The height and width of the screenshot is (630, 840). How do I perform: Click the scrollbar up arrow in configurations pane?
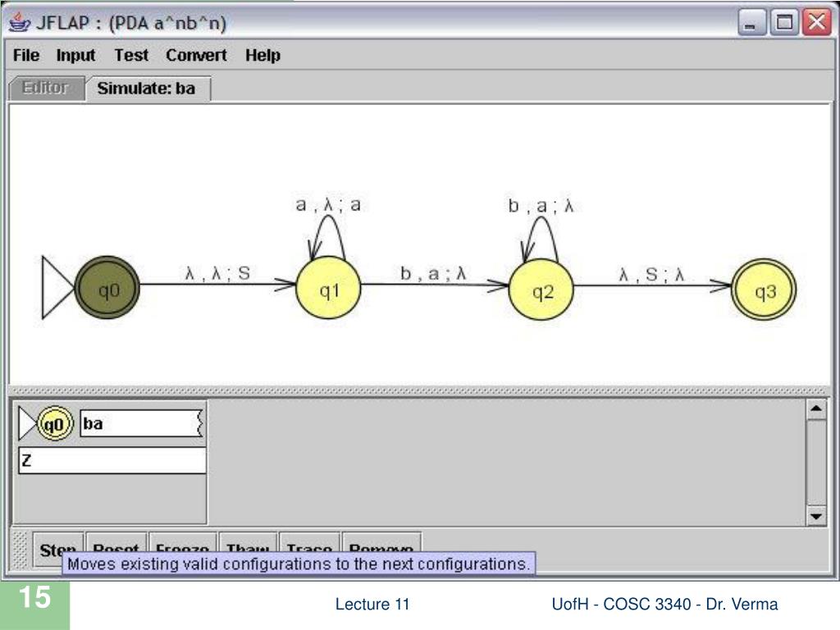[x=816, y=409]
